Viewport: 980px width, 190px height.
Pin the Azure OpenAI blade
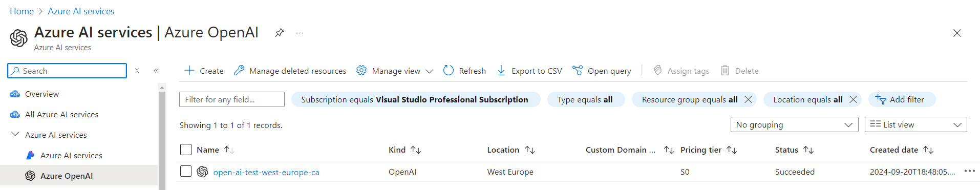pyautogui.click(x=279, y=33)
